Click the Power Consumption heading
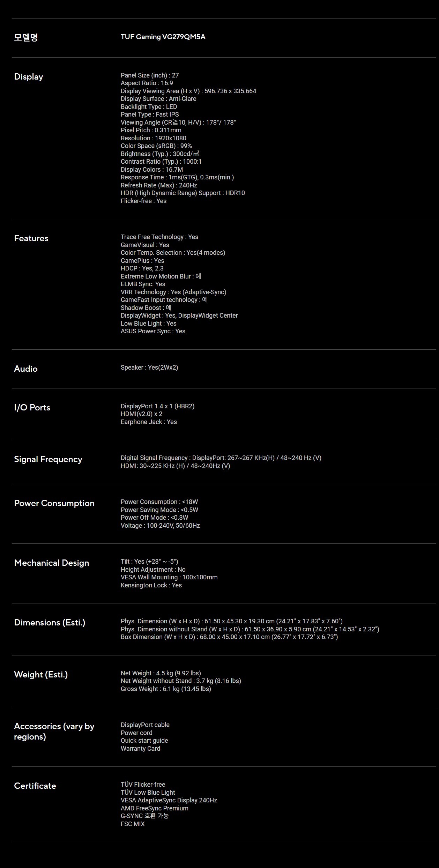The height and width of the screenshot is (868, 439). point(54,503)
